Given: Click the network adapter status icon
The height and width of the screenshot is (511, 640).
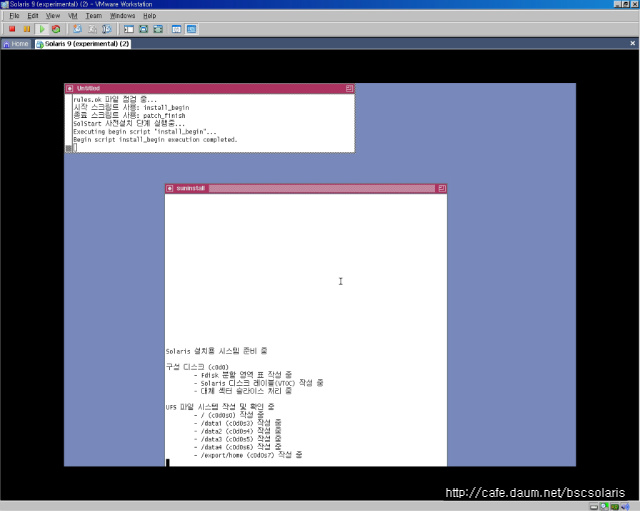Looking at the screenshot, I should 615,507.
